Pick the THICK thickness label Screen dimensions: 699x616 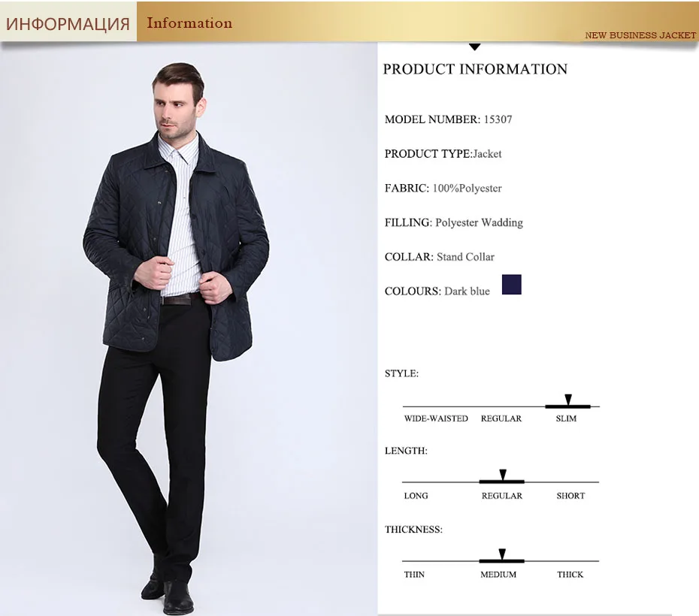(570, 575)
